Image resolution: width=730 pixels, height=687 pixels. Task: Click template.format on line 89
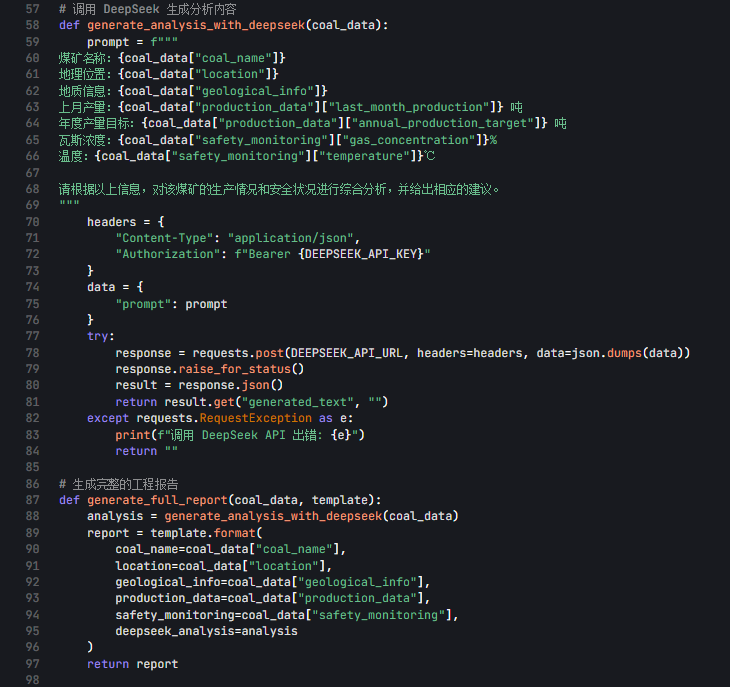click(x=203, y=533)
